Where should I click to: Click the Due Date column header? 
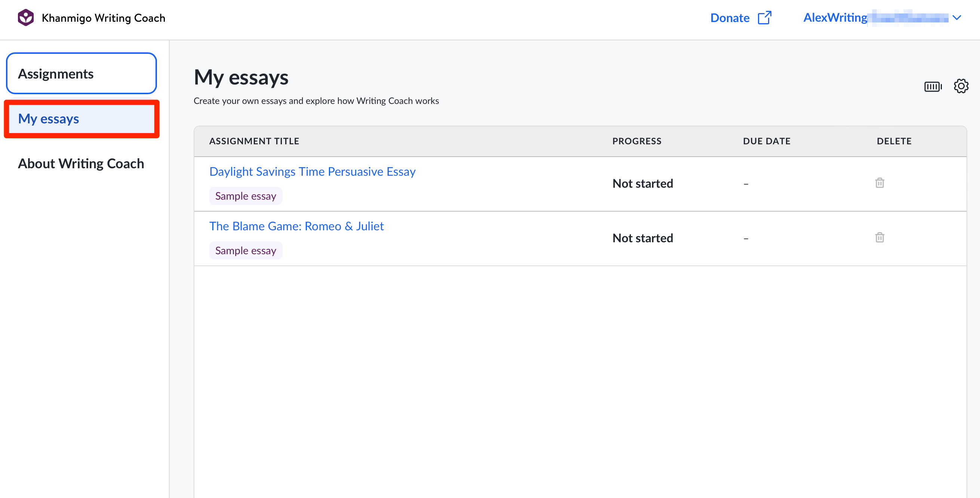(x=767, y=141)
